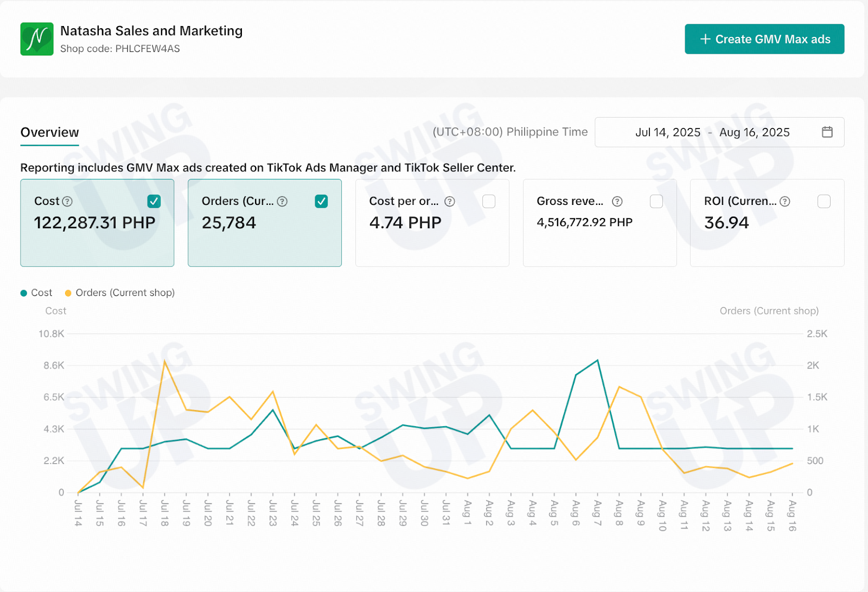Image resolution: width=868 pixels, height=592 pixels.
Task: Click the Jul 18 axis label
Action: (x=164, y=513)
